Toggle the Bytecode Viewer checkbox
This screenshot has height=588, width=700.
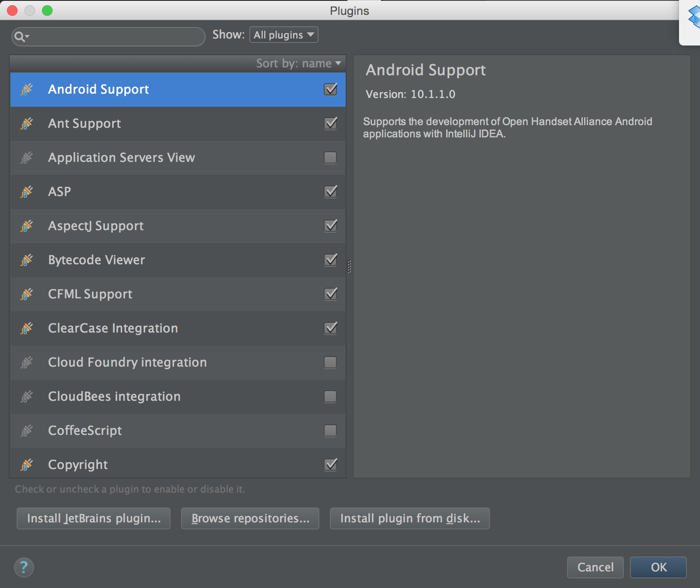coord(330,260)
